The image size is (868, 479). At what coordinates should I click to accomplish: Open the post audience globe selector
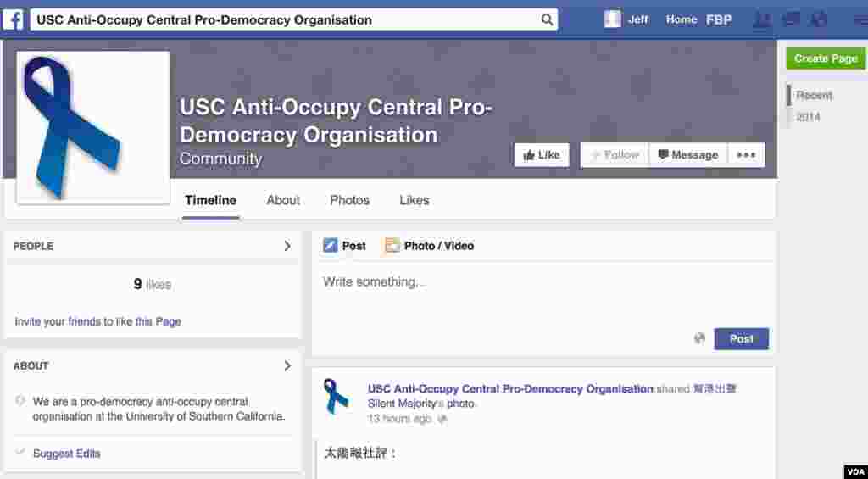pos(699,338)
